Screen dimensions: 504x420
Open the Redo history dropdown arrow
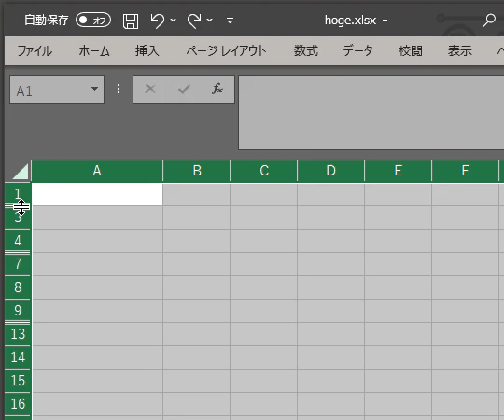click(x=210, y=21)
